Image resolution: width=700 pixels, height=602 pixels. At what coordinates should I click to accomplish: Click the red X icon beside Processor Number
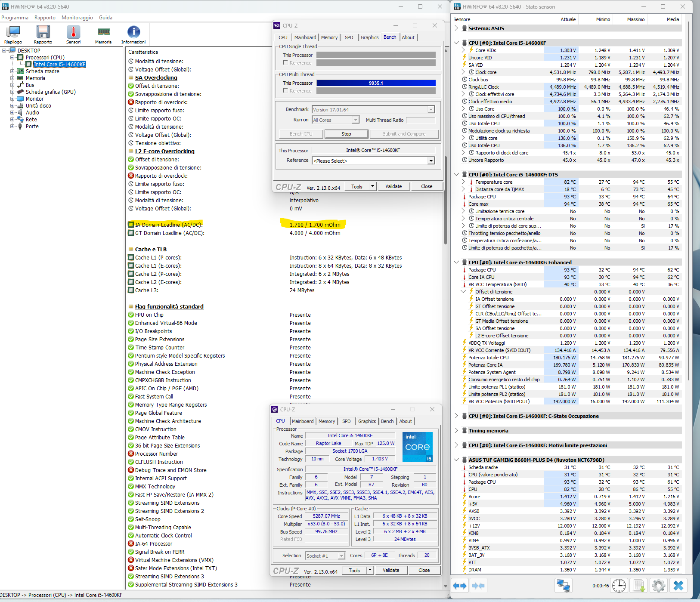tap(131, 454)
